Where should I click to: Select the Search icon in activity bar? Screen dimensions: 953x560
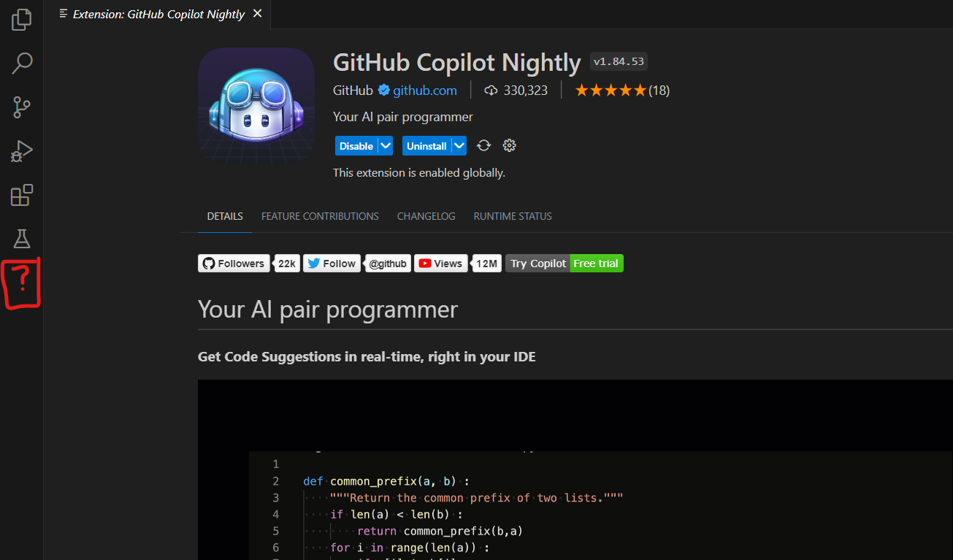coord(21,64)
